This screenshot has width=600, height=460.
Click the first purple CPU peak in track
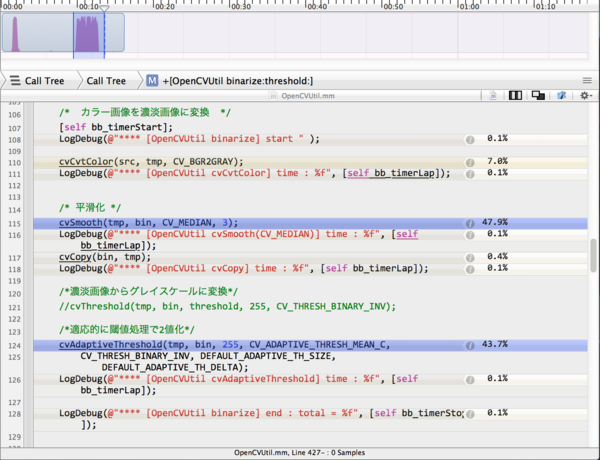(x=15, y=34)
